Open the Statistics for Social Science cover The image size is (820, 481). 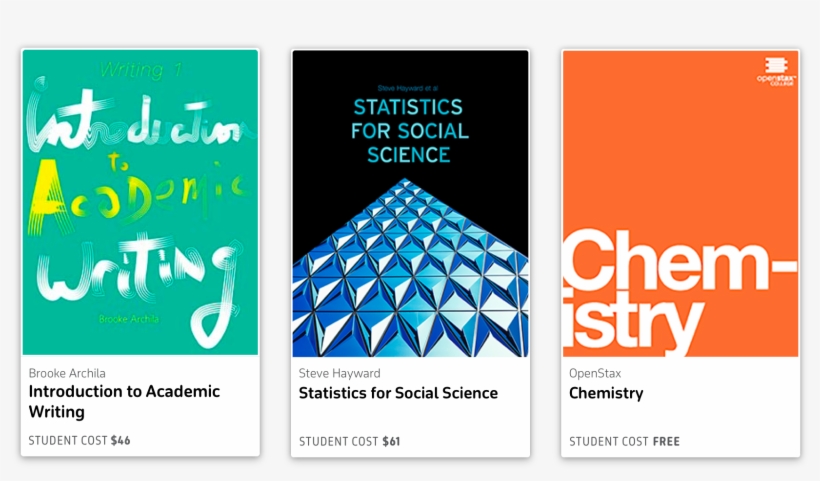tap(411, 204)
